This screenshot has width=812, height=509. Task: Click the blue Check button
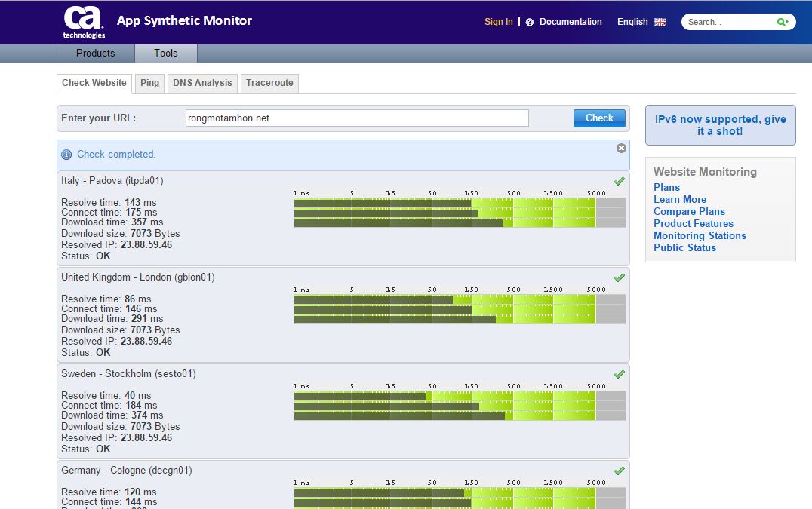click(599, 118)
